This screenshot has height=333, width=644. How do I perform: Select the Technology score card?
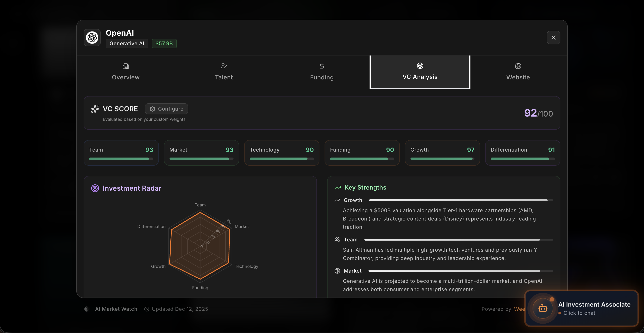coord(281,153)
